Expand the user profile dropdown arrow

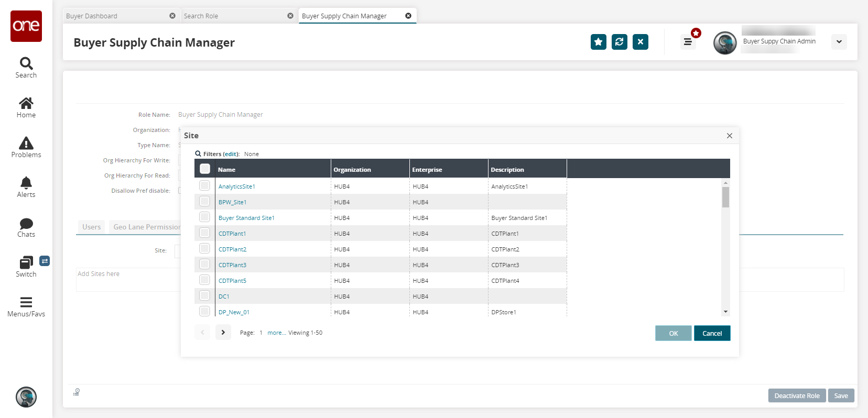[x=839, y=42]
